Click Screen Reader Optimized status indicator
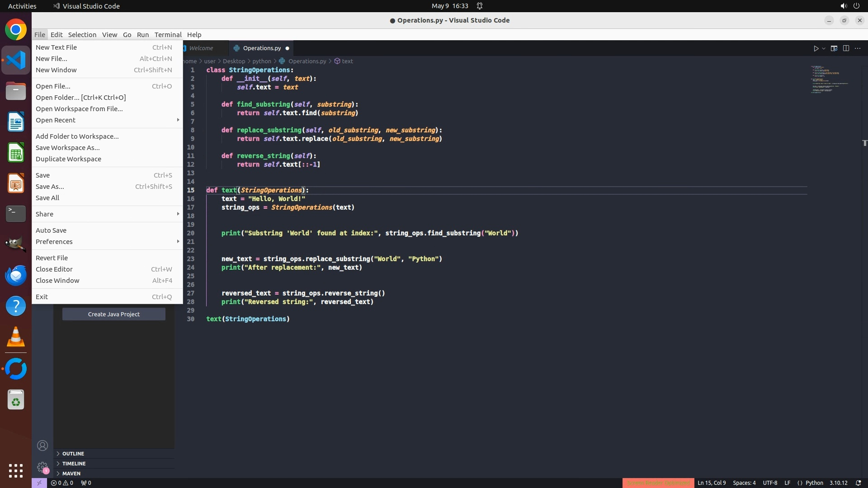Viewport: 868px width, 488px height. pyautogui.click(x=658, y=483)
